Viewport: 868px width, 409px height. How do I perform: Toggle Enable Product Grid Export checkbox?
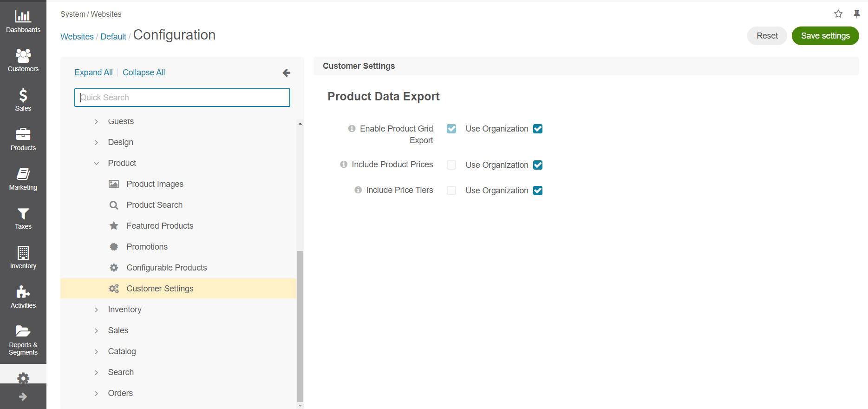pos(451,129)
